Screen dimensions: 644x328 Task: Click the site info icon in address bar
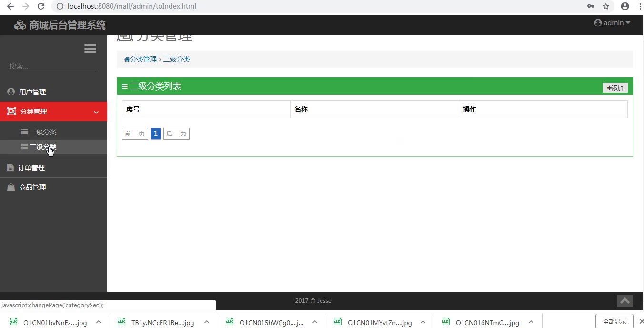pyautogui.click(x=60, y=6)
